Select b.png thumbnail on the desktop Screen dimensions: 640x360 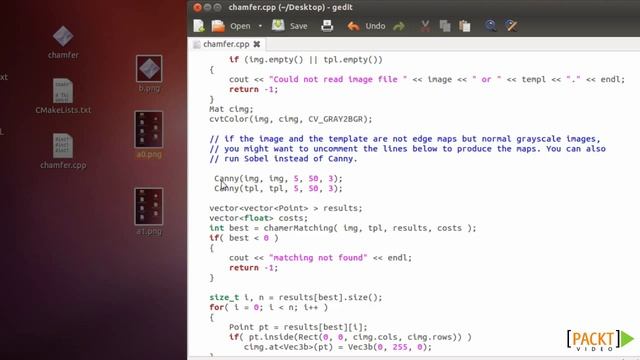pyautogui.click(x=149, y=73)
